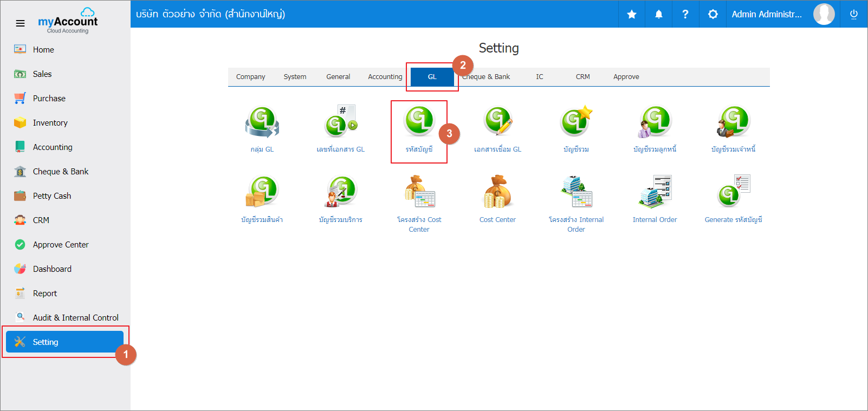Click the รหัสบัญชี icon
This screenshot has width=868, height=411.
419,121
